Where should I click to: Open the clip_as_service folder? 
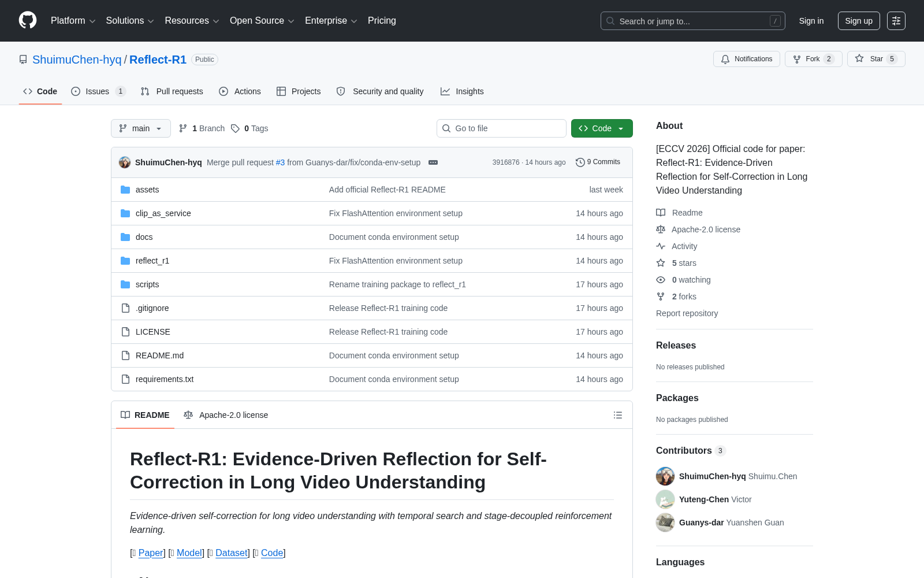(163, 213)
